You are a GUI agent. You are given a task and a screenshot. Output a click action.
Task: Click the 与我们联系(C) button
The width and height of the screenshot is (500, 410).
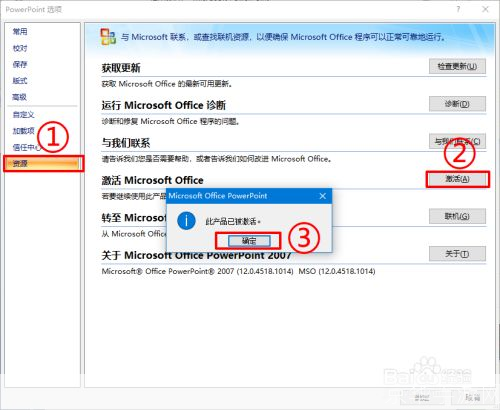coord(457,142)
